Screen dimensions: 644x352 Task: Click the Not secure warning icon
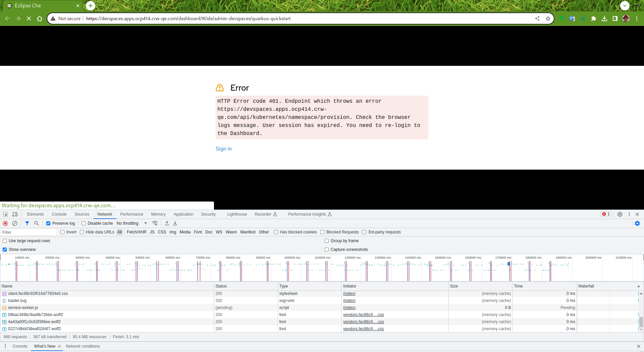click(x=53, y=18)
